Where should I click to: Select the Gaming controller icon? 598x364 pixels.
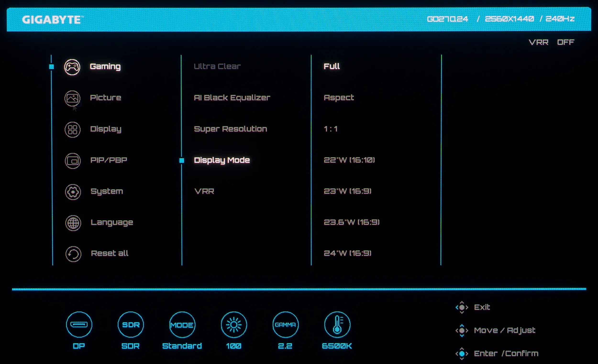pyautogui.click(x=72, y=67)
